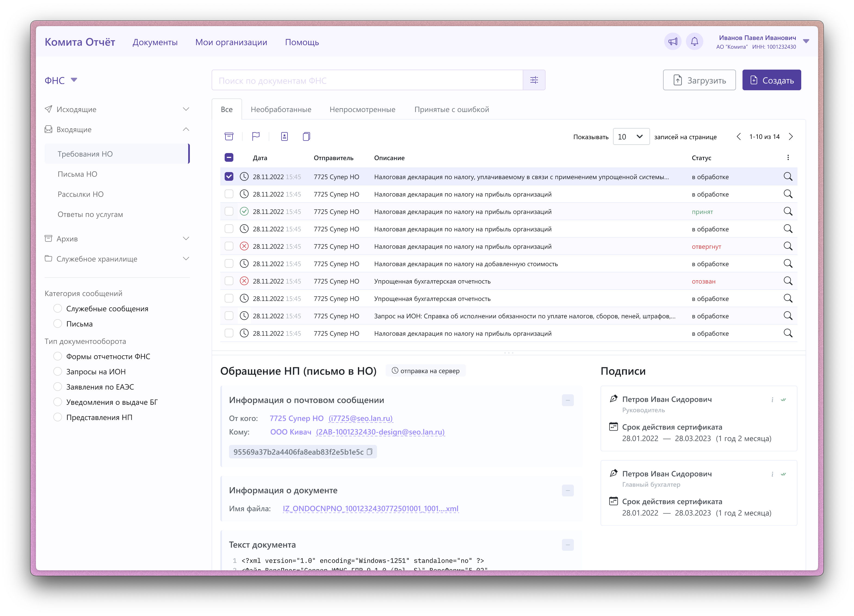
Task: Uncheck the first selected document row
Action: click(x=229, y=176)
